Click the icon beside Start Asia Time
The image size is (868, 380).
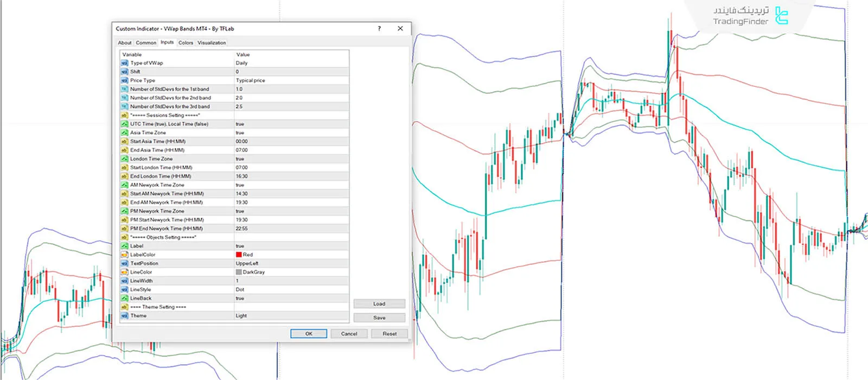[x=124, y=141]
